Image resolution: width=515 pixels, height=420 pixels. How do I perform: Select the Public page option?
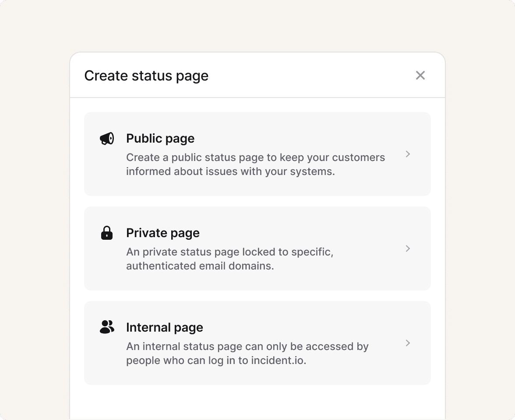(257, 154)
